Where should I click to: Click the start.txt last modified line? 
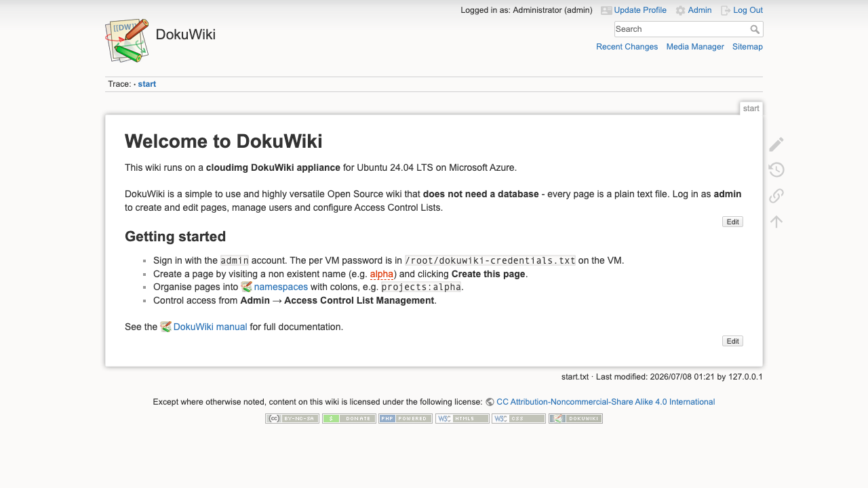pyautogui.click(x=662, y=377)
